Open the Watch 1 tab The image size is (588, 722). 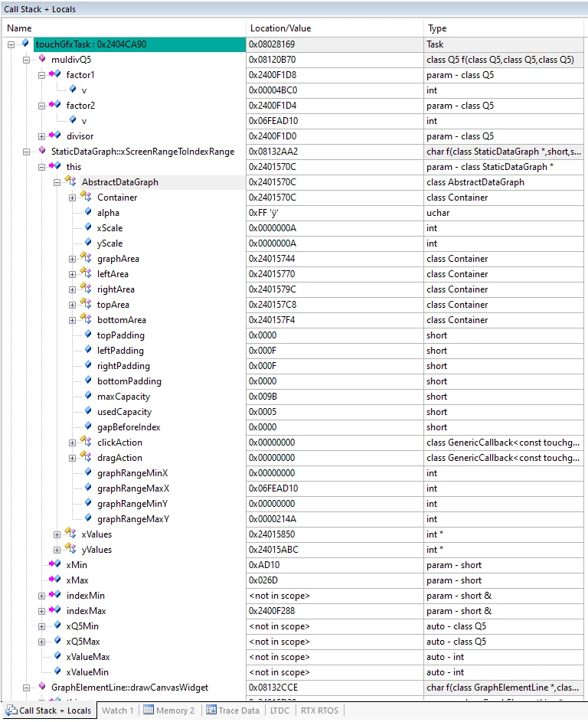[117, 711]
